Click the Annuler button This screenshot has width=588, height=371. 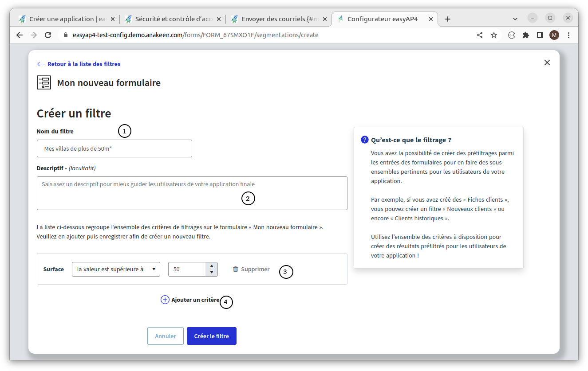[166, 336]
